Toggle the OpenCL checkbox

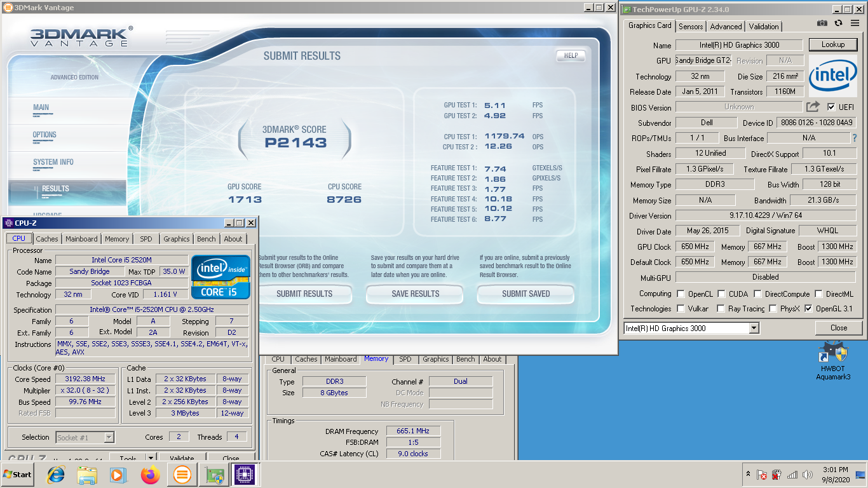pyautogui.click(x=681, y=294)
